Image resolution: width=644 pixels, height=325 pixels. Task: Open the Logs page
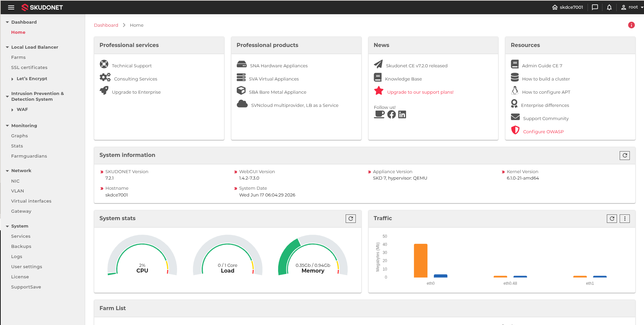tap(17, 256)
